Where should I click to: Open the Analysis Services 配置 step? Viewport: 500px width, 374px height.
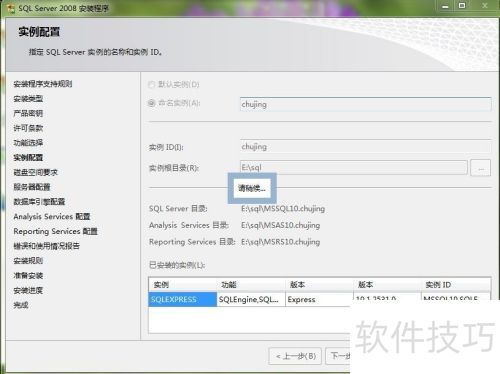[52, 217]
